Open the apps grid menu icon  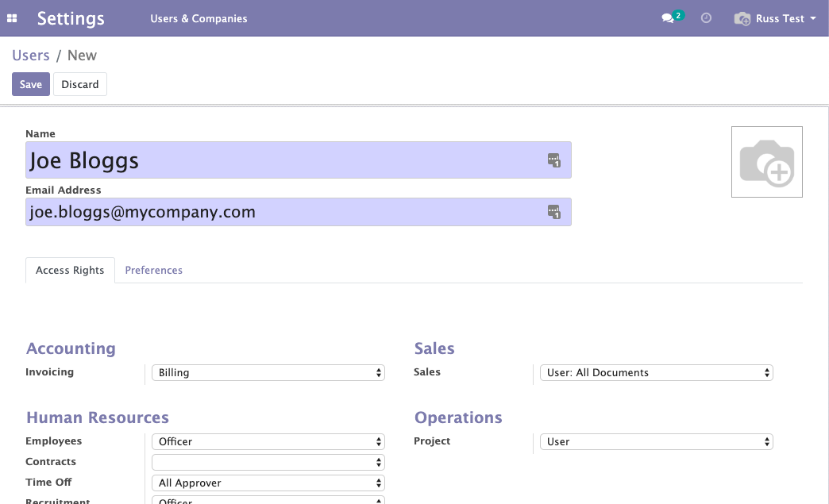pyautogui.click(x=12, y=18)
